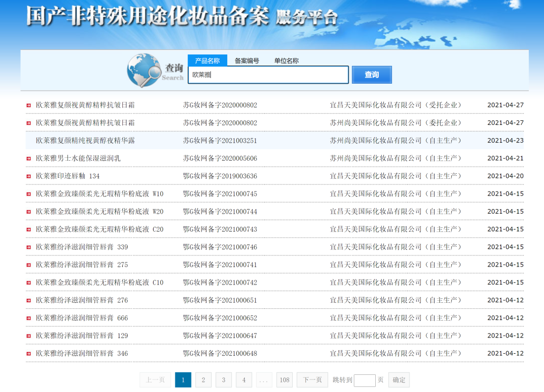This screenshot has width=544, height=392.
Task: Go to page 4 in pagination
Action: click(x=244, y=380)
